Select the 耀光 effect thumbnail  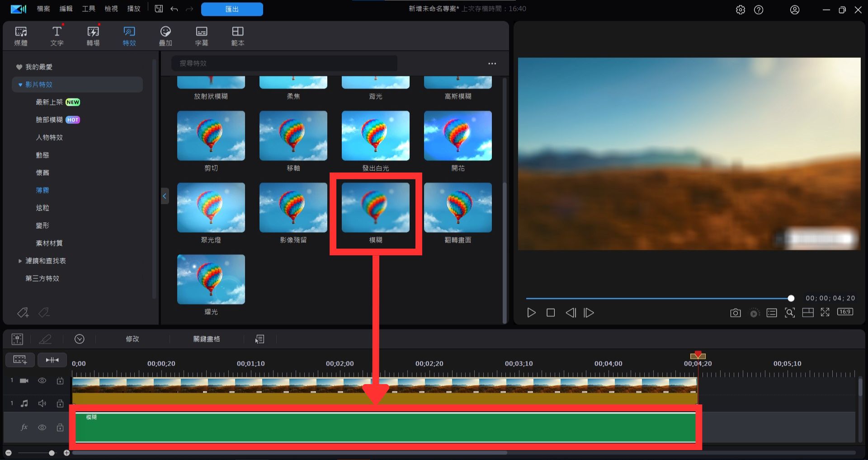pos(211,279)
